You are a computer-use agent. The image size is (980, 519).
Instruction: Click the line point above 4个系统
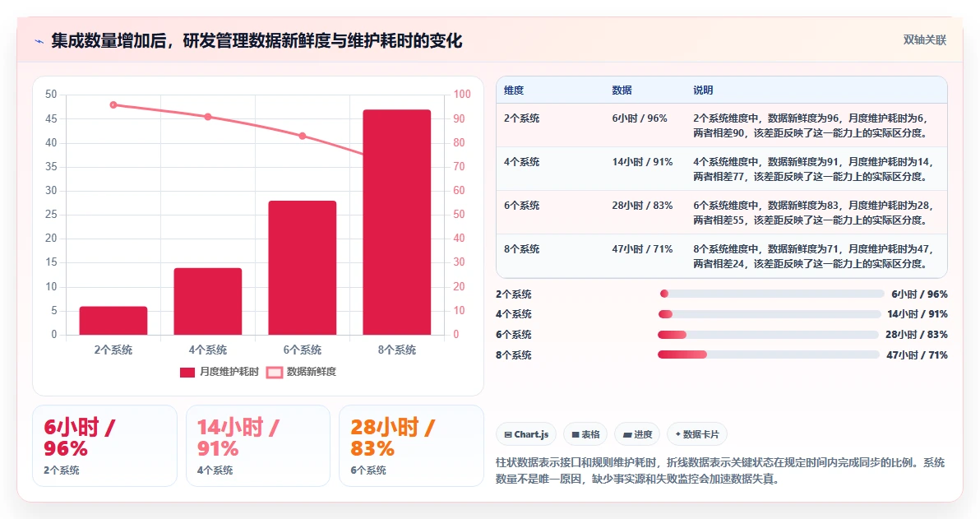click(208, 117)
